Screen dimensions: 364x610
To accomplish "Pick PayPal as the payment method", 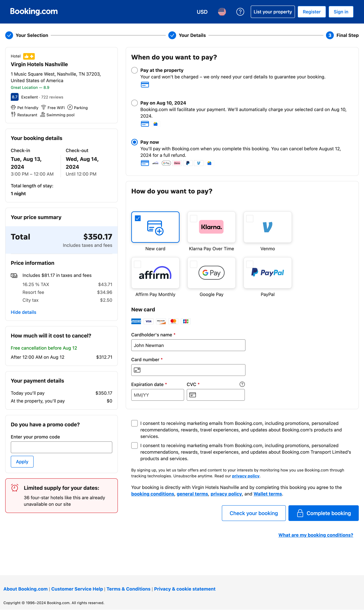I will [x=267, y=273].
